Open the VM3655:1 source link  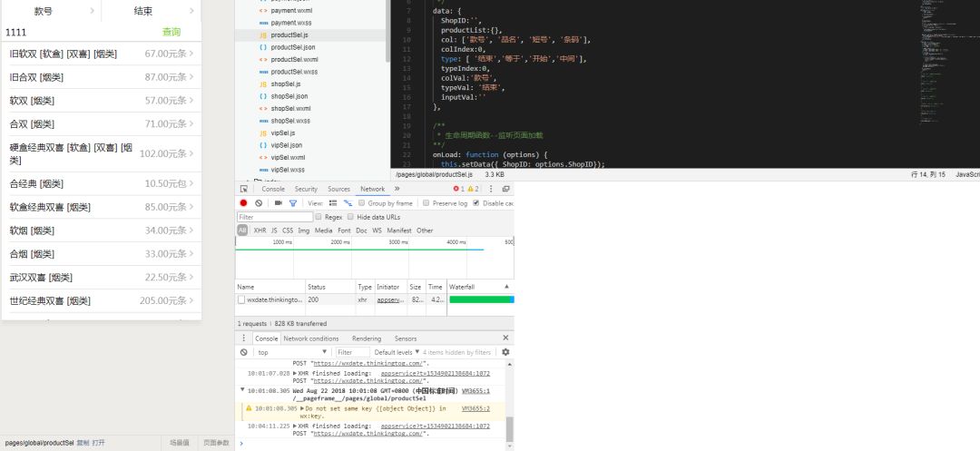475,391
